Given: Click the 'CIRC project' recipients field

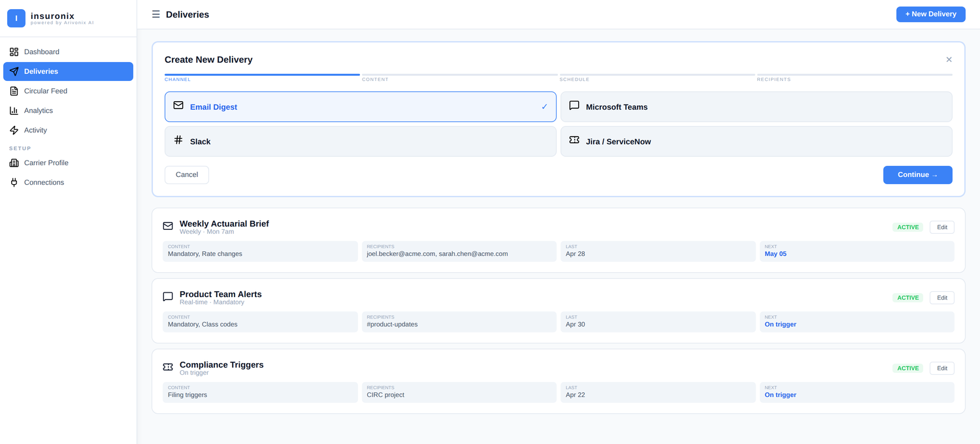Looking at the screenshot, I should point(459,392).
